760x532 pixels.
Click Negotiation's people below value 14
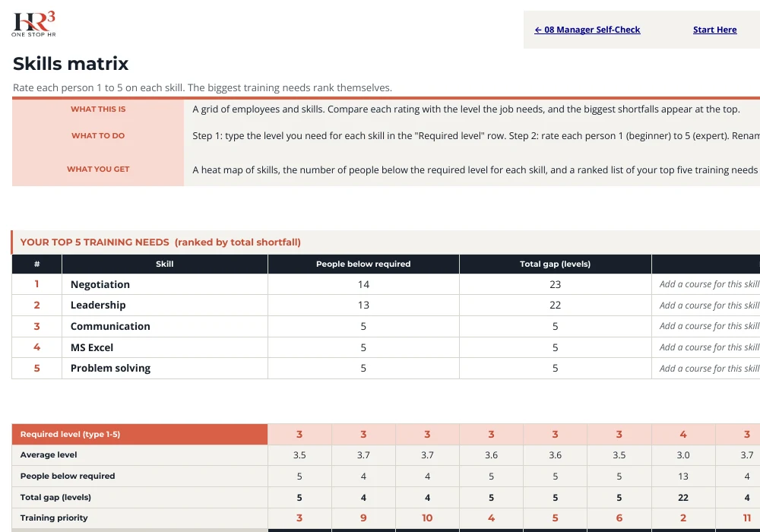pyautogui.click(x=363, y=284)
